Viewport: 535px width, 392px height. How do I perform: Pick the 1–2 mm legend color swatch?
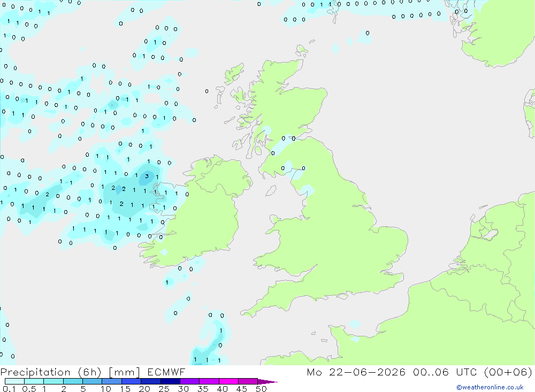pyautogui.click(x=53, y=381)
